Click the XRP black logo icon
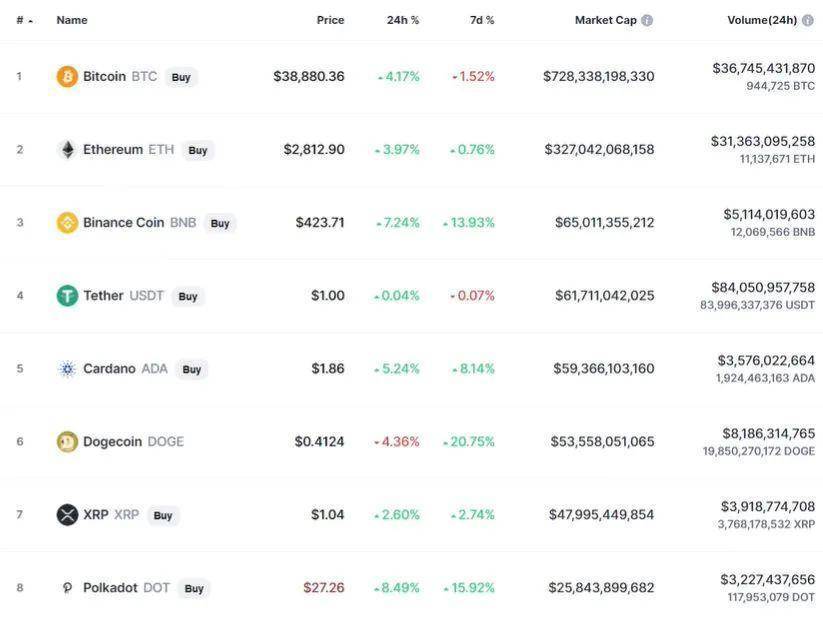The height and width of the screenshot is (619, 823). pyautogui.click(x=67, y=515)
